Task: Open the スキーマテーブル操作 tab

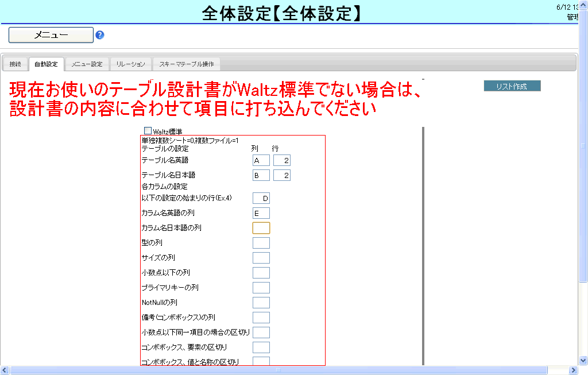Action: click(187, 64)
